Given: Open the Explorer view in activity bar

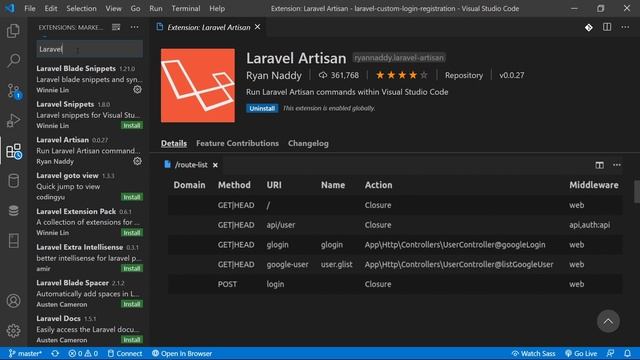Looking at the screenshot, I should pyautogui.click(x=13, y=31).
